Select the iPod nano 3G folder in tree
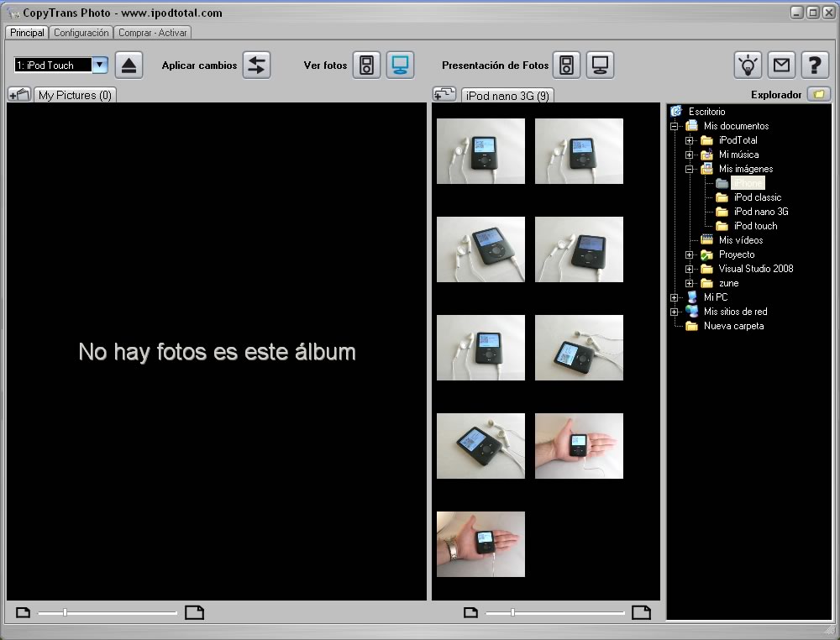 click(761, 212)
